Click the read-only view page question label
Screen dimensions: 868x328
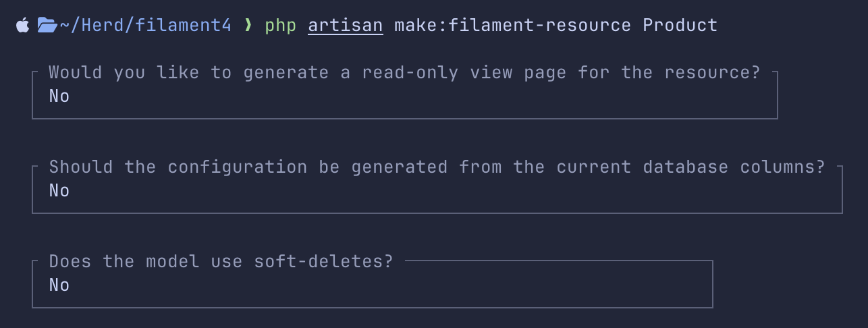405,72
